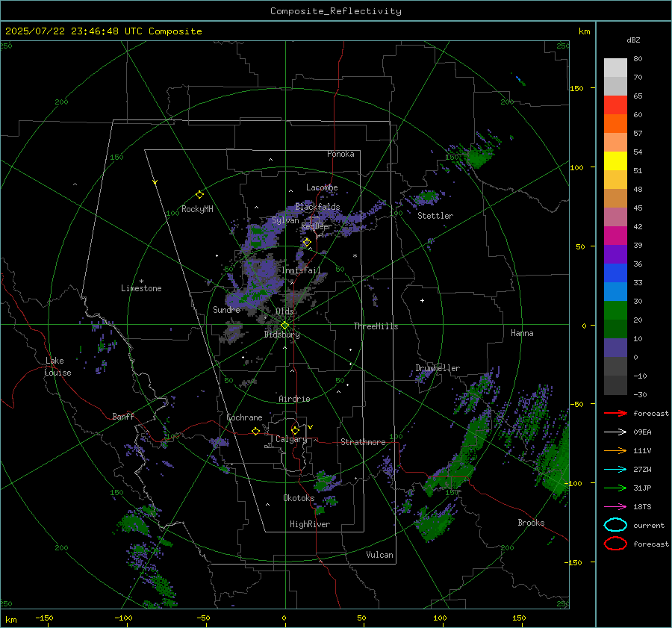Select the magenta 42 dBZ swatch
The image size is (672, 628).
(x=615, y=235)
